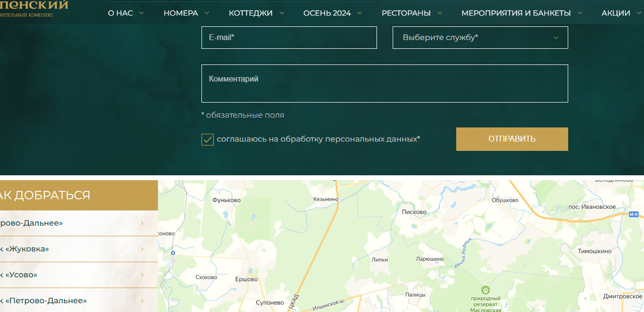Screen dimensions: 644x312
Task: Click the пос. Ивановское map label
Action: click(x=592, y=207)
